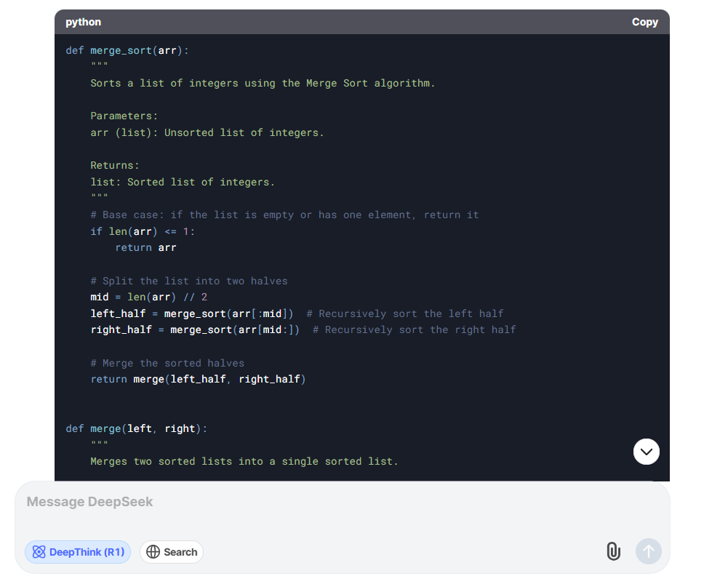Attach a file with paperclip icon
728x576 pixels.
click(613, 551)
